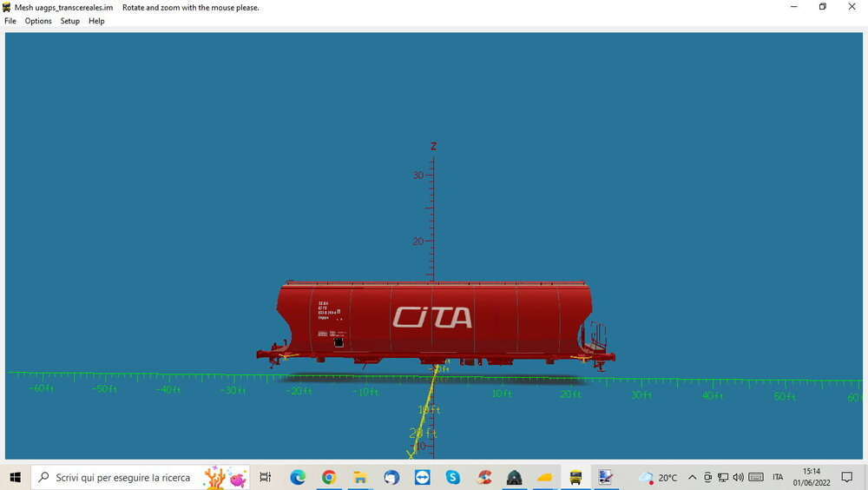
Task: Click the -10ft label on green axis
Action: pos(366,392)
